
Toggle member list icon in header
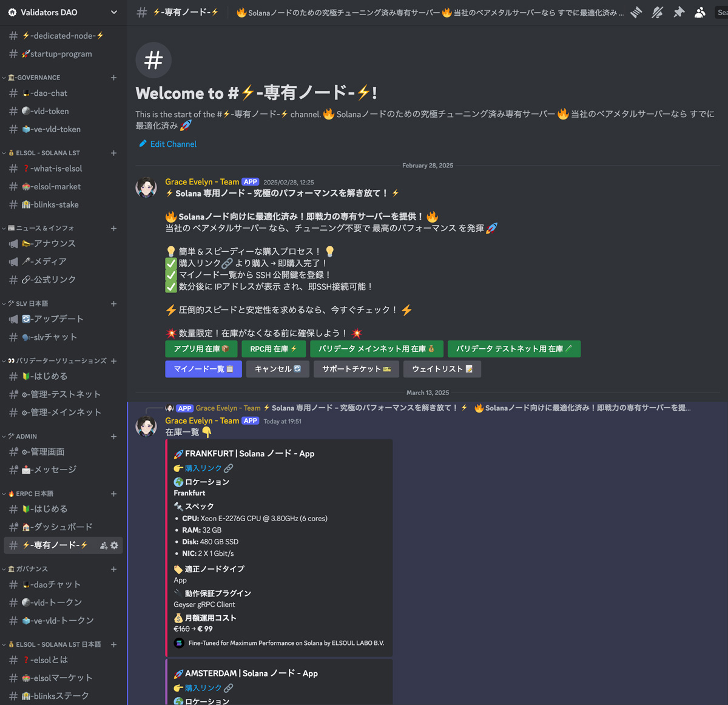coord(700,12)
